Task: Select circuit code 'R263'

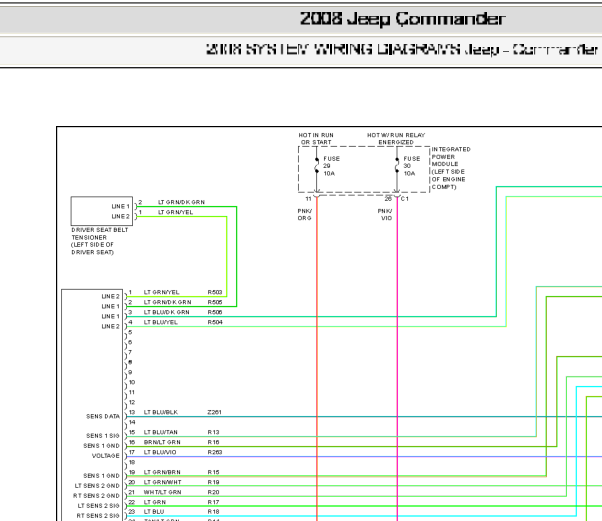Action: pos(215,452)
